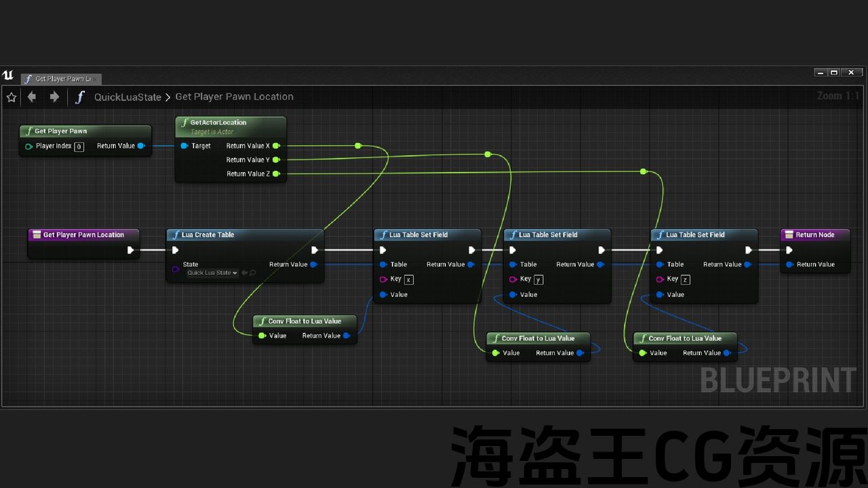Click the Target input pin on GetActorLocation
Viewport: 868px width, 488px height.
[184, 146]
